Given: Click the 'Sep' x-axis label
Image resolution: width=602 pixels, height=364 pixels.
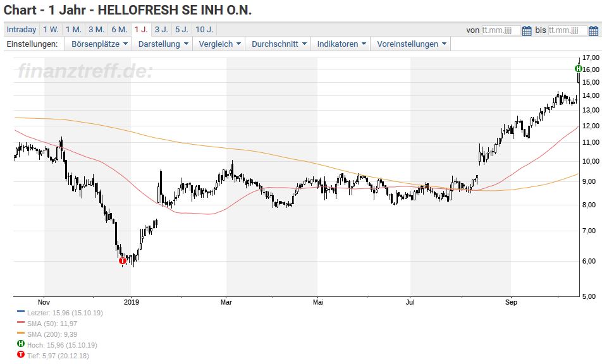Looking at the screenshot, I should tap(511, 302).
